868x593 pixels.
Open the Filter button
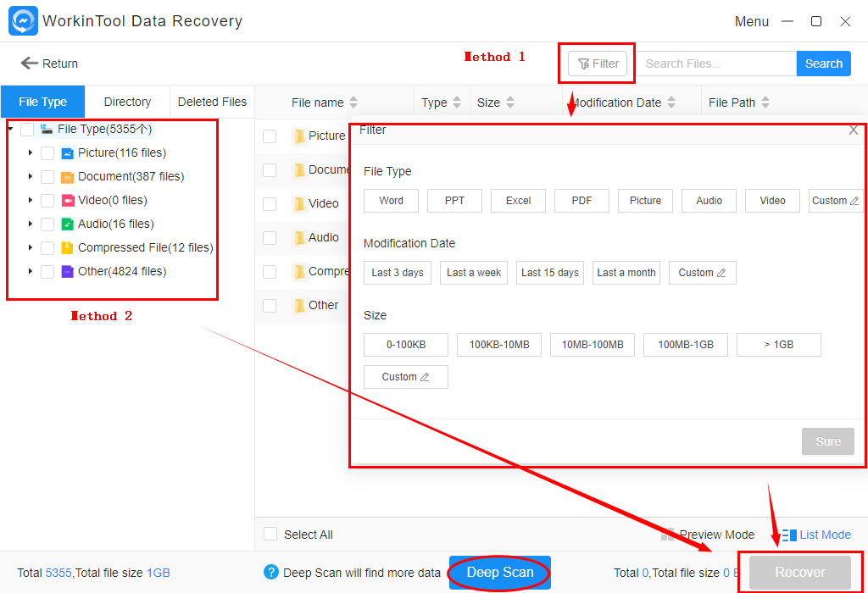598,64
